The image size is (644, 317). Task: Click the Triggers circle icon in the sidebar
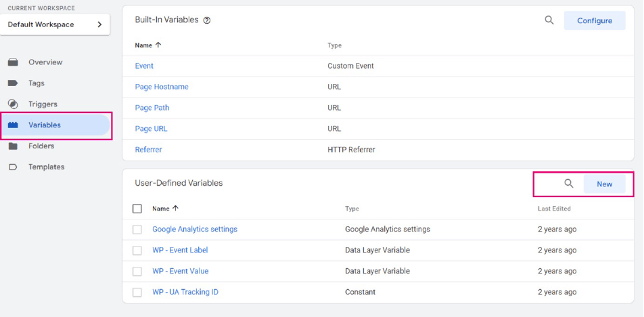(13, 104)
